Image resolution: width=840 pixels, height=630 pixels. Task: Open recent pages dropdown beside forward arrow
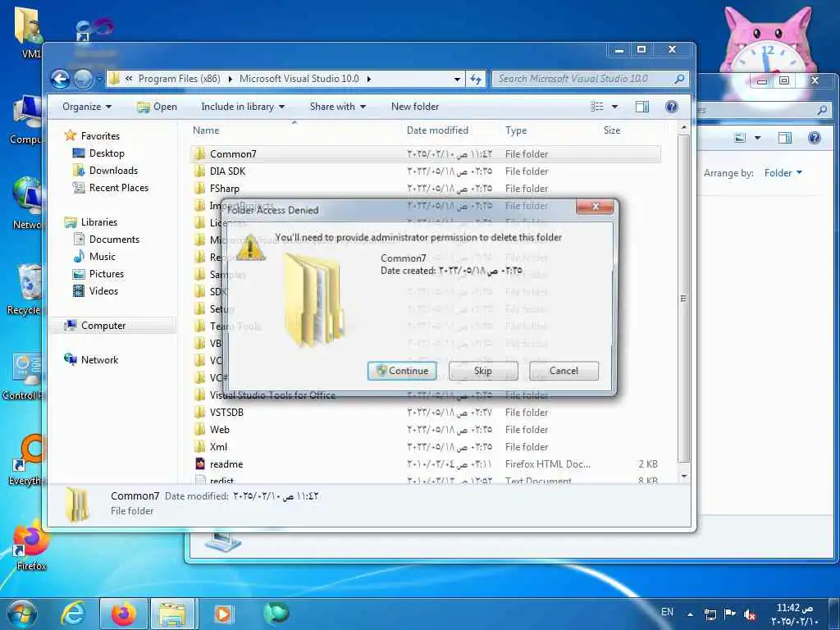point(99,80)
